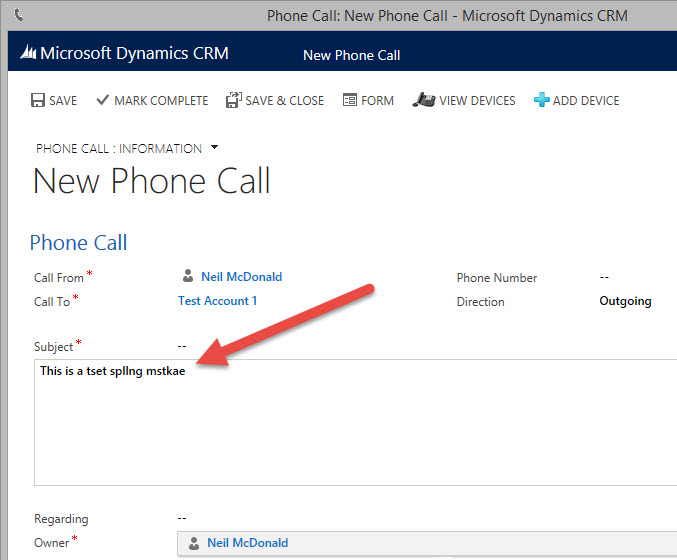The image size is (677, 560).
Task: Click the Mark Complete checkmark icon
Action: click(x=102, y=100)
